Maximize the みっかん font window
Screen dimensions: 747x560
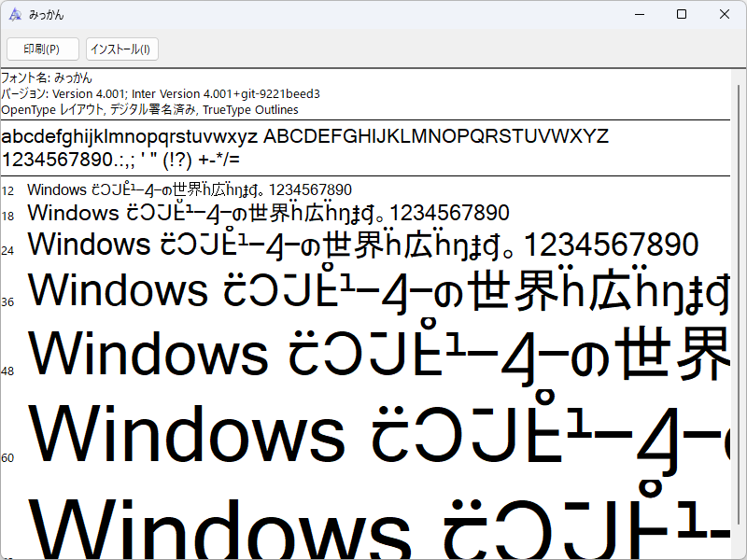pos(682,14)
